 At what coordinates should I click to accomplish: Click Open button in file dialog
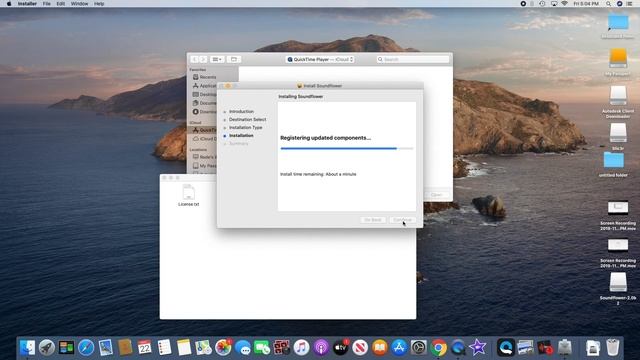[436, 195]
